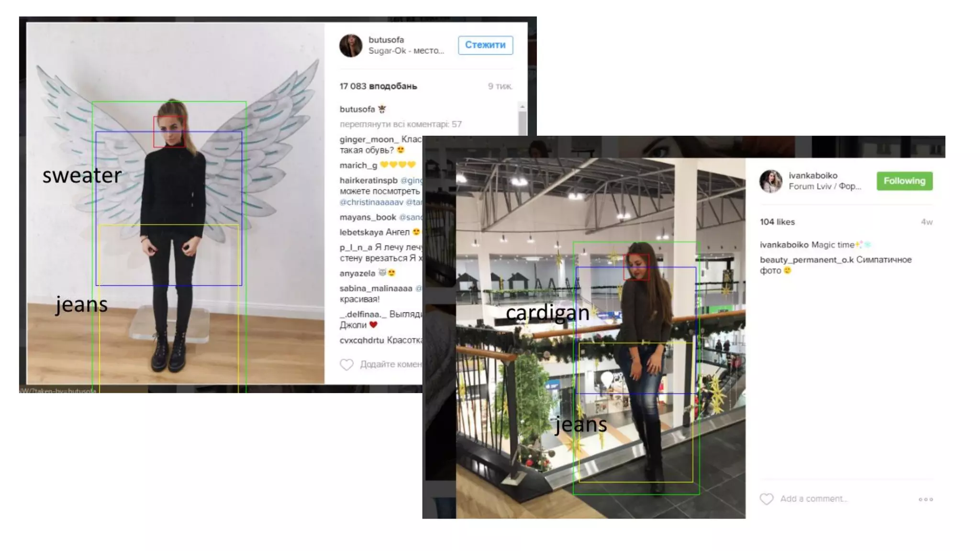This screenshot has height=551, width=980.
Task: View the 17 083 likes count
Action: tap(378, 86)
